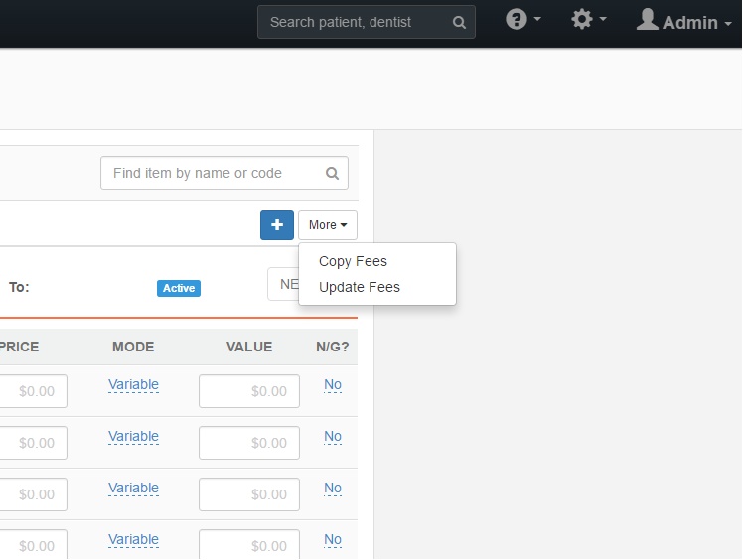Select Copy Fees from the menu

(x=353, y=261)
